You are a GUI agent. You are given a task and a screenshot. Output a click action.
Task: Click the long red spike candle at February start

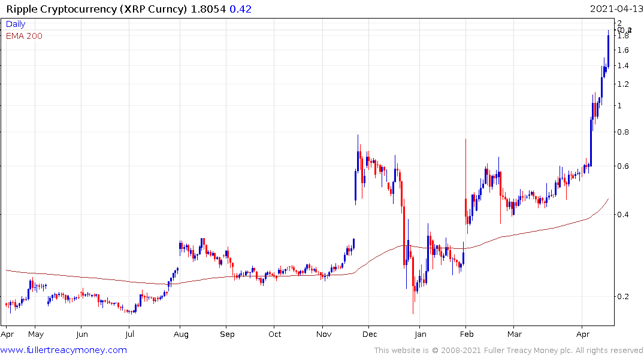coord(465,181)
